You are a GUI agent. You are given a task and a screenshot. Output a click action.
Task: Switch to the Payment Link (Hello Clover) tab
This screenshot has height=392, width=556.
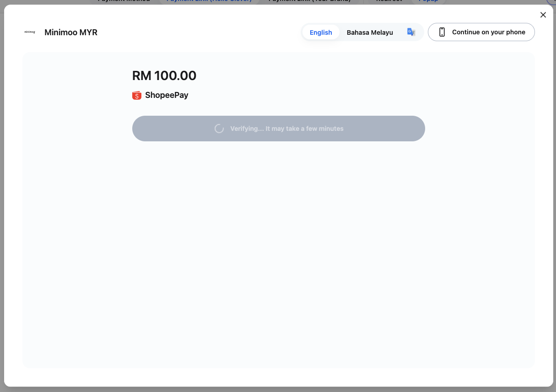point(210,1)
